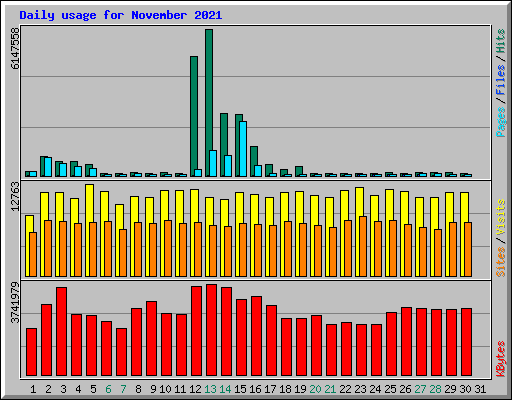Screen dimensions: 512x400
Task: Click the chart title 'Daily usage for November 2021'
Action: [x=121, y=15]
